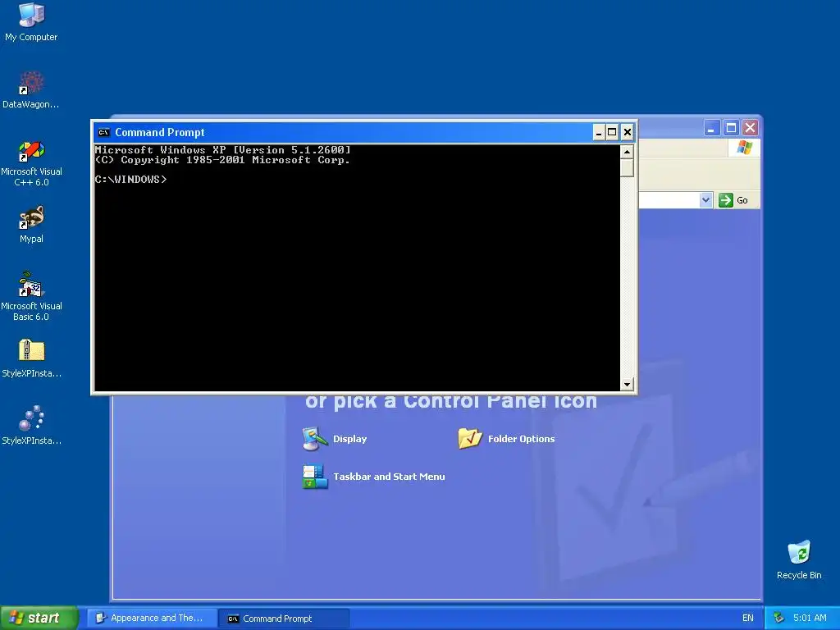Click the Command Prompt title text
This screenshot has width=840, height=630.
160,132
